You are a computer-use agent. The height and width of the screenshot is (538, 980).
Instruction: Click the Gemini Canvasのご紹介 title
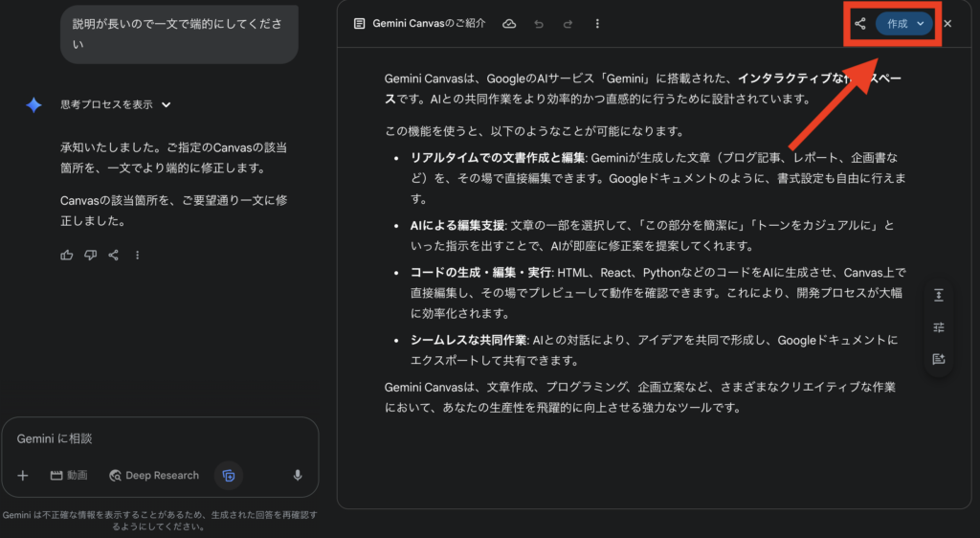429,24
